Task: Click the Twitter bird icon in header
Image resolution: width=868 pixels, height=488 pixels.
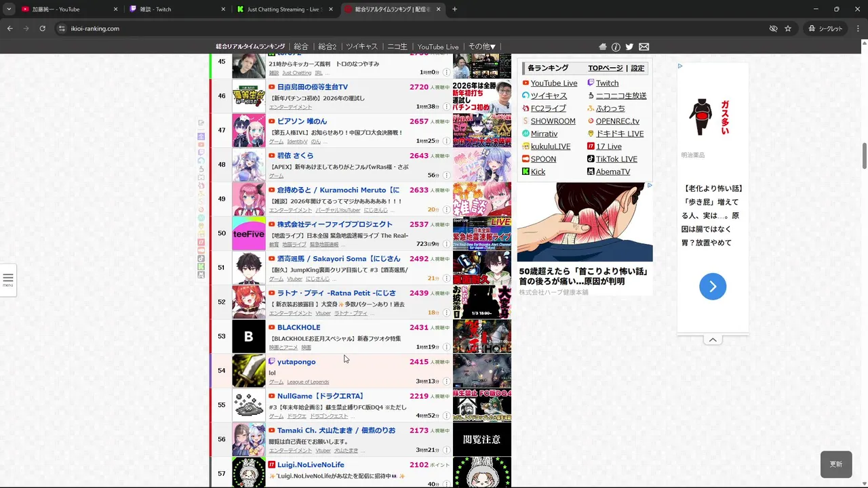Action: pyautogui.click(x=629, y=47)
